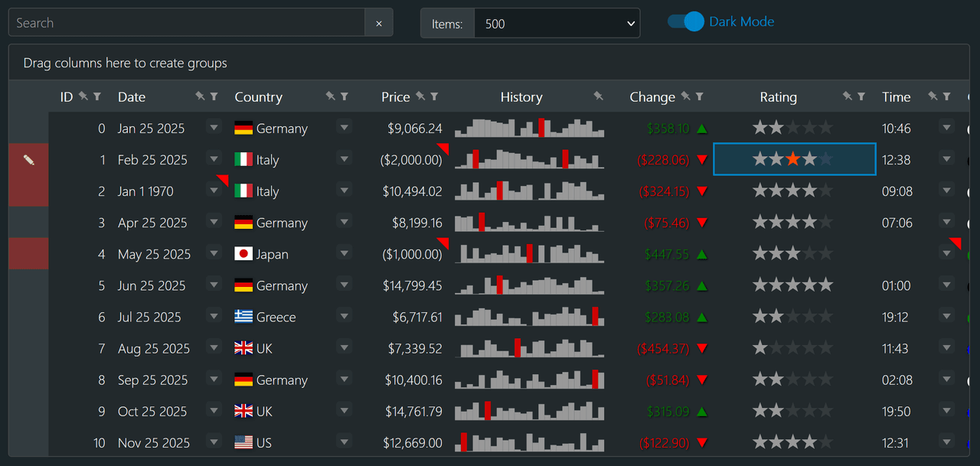Click the History sparkline in row 0
This screenshot has width=980, height=466.
coord(529,128)
